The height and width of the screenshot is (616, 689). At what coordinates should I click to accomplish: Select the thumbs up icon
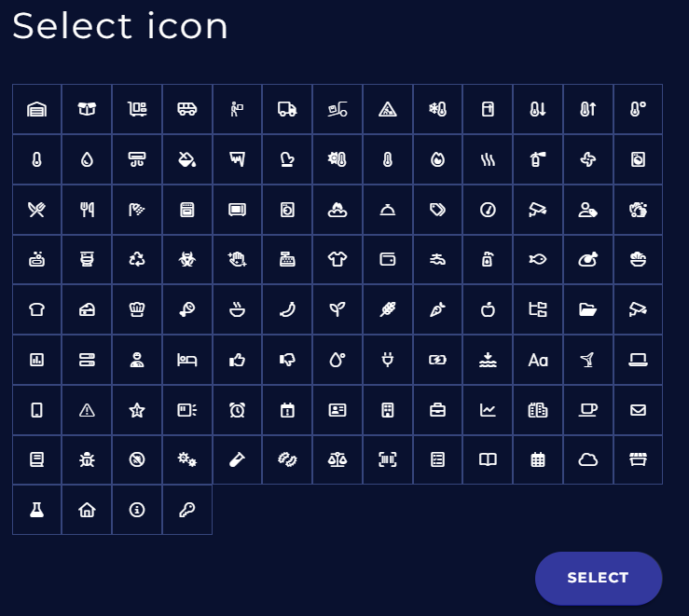(x=237, y=360)
